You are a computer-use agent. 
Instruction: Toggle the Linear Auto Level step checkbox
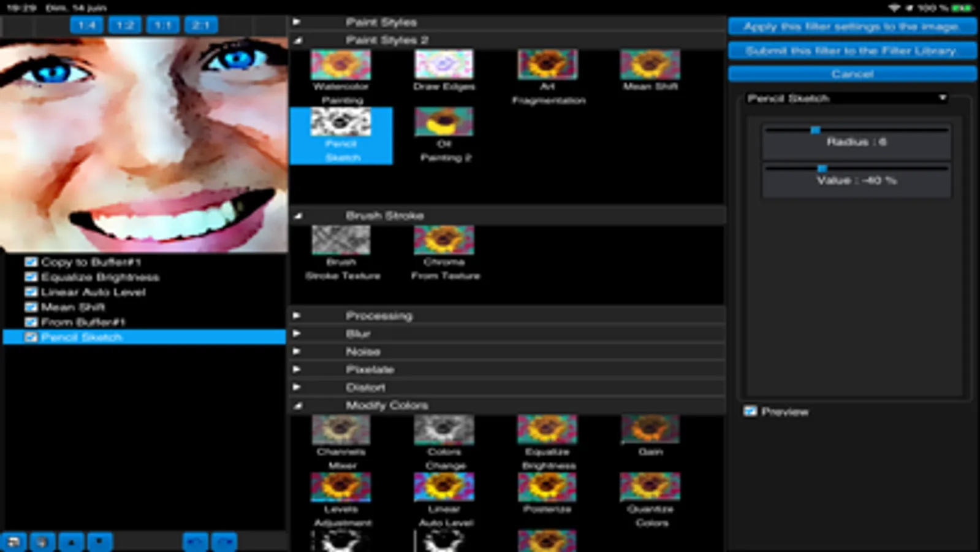(31, 292)
